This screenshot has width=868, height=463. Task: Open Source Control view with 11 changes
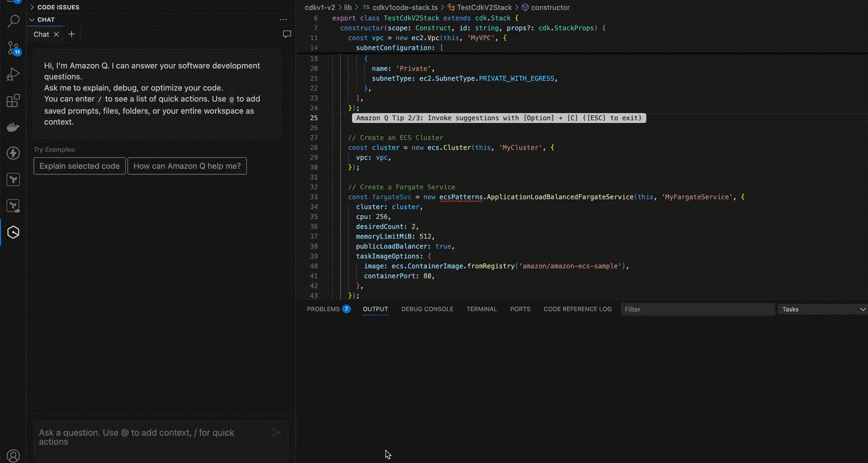pos(13,48)
